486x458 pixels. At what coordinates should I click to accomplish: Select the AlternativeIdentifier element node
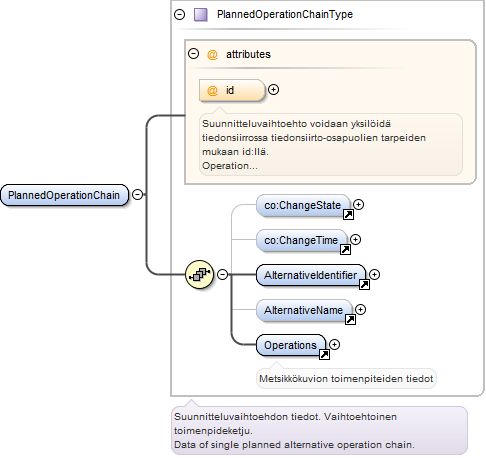pos(311,275)
